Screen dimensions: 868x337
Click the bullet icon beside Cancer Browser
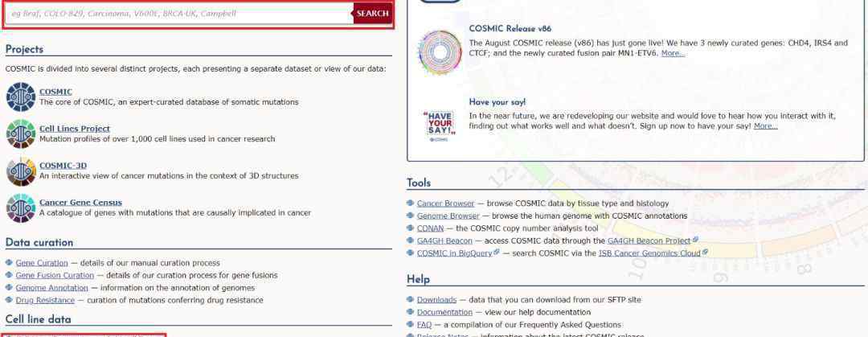[x=410, y=203]
